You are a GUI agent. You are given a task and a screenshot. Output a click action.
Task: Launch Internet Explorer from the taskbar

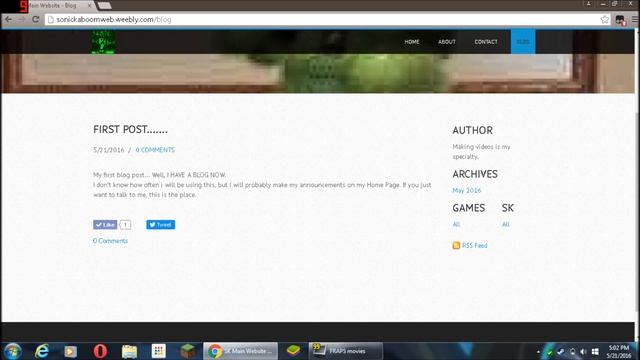[x=42, y=351]
